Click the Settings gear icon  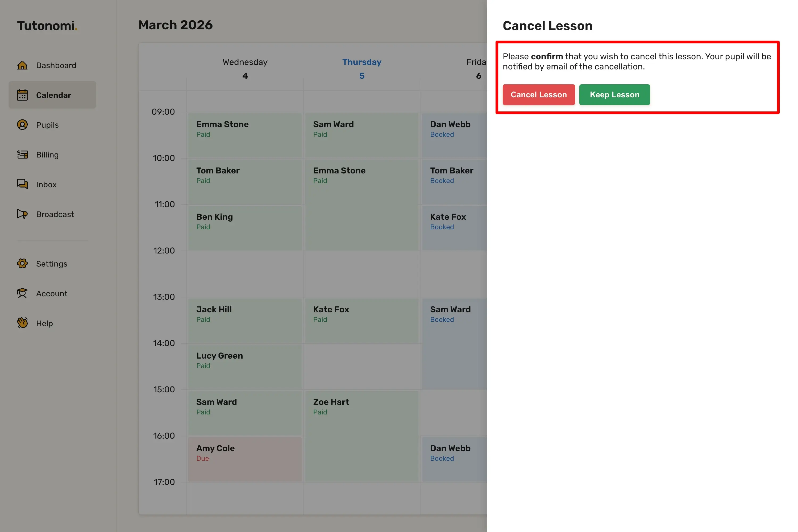click(22, 264)
